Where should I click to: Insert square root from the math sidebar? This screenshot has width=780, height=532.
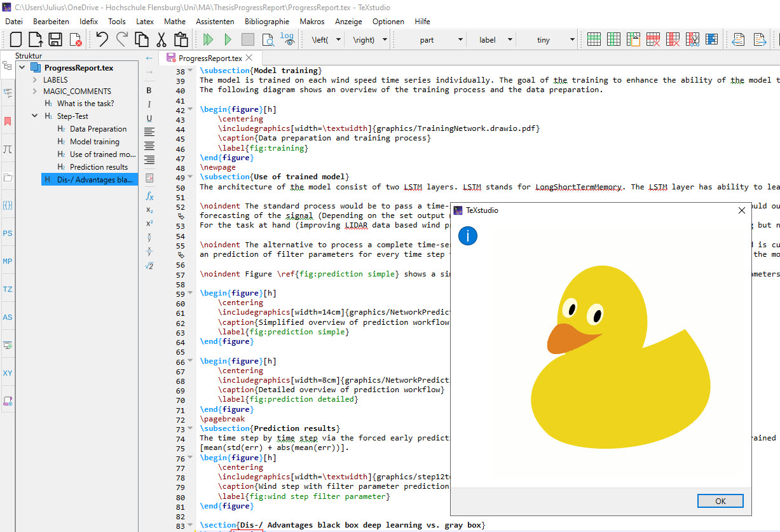coord(149,266)
